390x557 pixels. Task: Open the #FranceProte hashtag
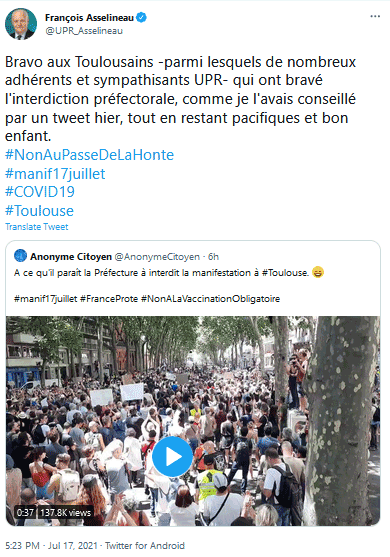coord(109,299)
